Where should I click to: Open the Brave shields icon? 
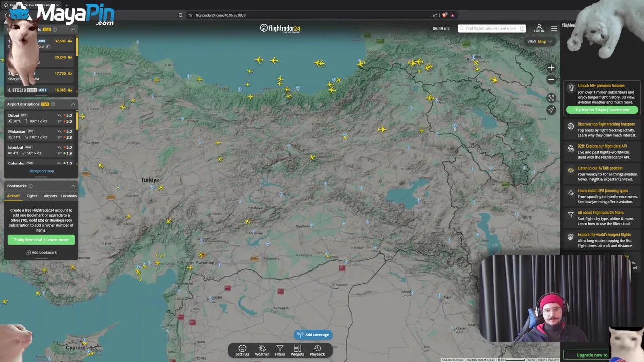point(445,15)
